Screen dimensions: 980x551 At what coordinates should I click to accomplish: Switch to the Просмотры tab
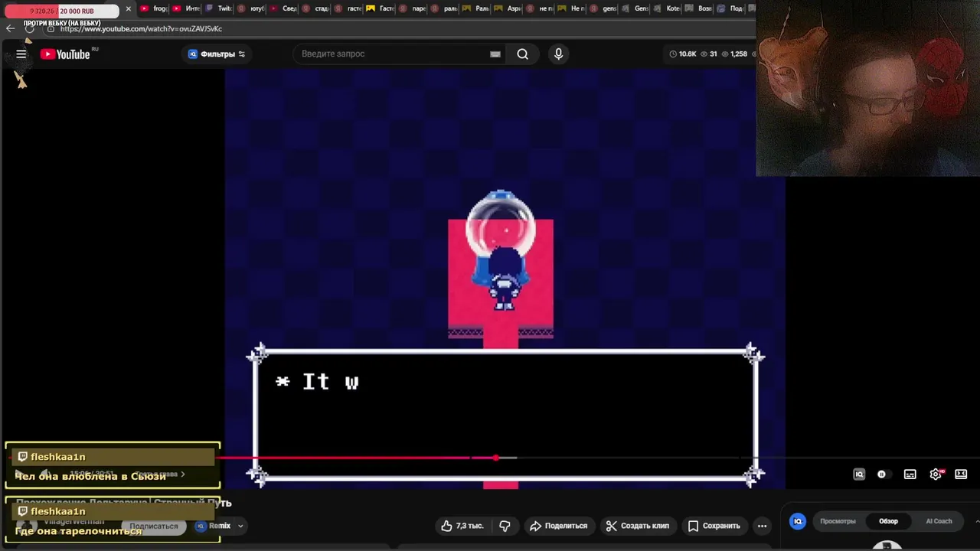point(838,521)
